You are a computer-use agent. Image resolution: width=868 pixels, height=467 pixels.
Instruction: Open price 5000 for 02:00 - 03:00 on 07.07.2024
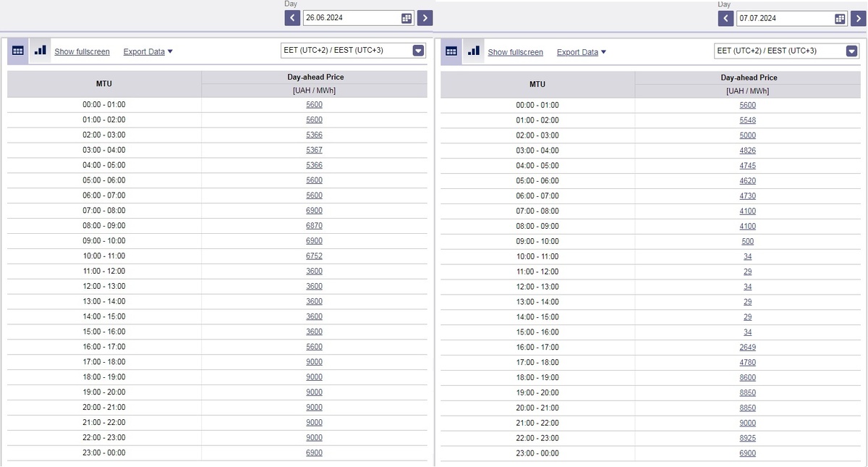coord(748,135)
